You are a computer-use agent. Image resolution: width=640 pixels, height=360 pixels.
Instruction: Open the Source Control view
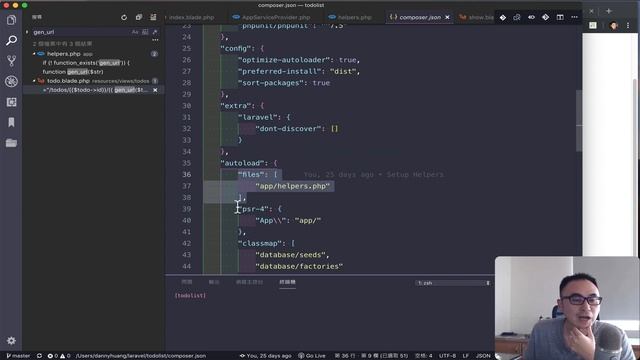pyautogui.click(x=11, y=61)
